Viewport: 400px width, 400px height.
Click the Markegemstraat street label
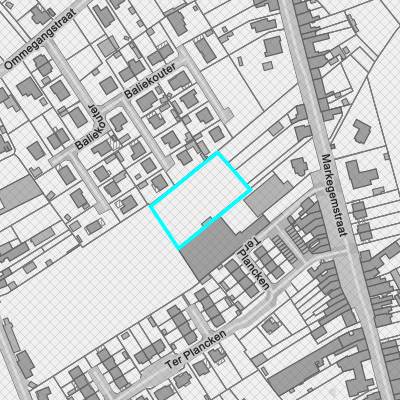tap(333, 195)
